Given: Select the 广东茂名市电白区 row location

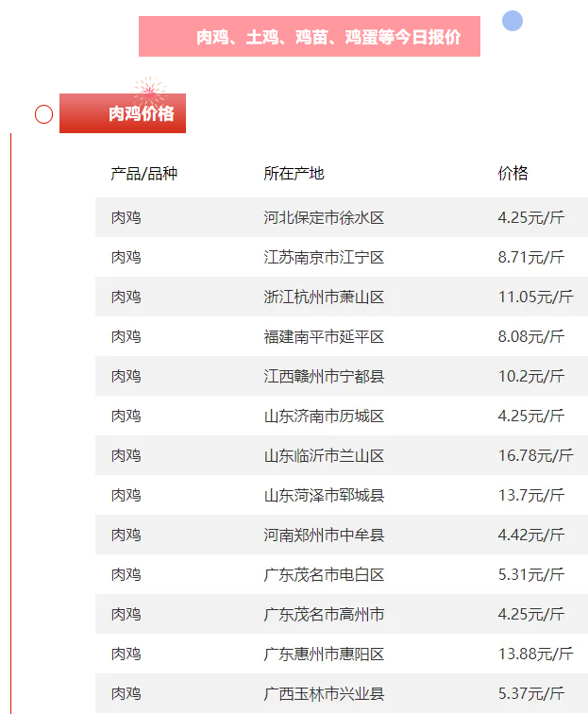Looking at the screenshot, I should pyautogui.click(x=324, y=575).
